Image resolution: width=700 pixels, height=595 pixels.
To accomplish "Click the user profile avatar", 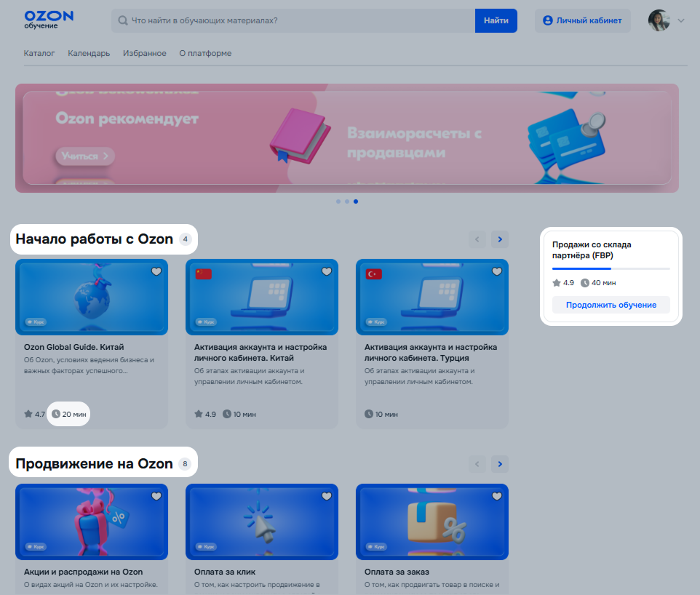I will tap(659, 20).
